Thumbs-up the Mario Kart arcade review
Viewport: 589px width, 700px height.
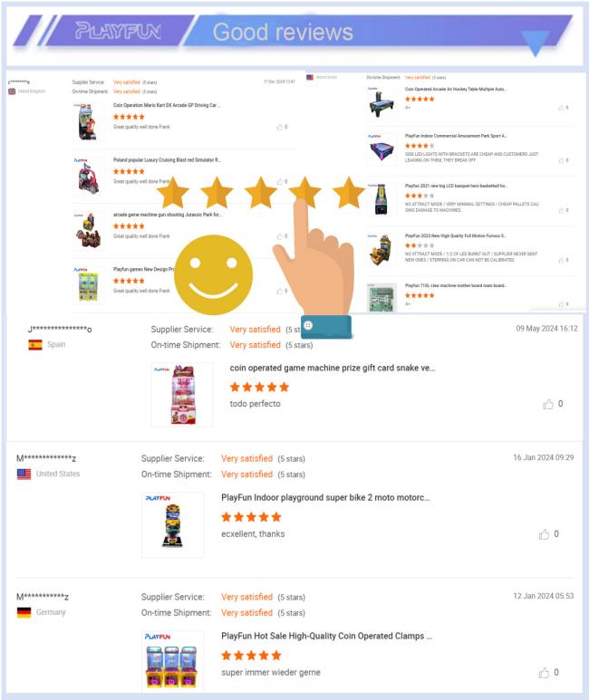point(280,128)
